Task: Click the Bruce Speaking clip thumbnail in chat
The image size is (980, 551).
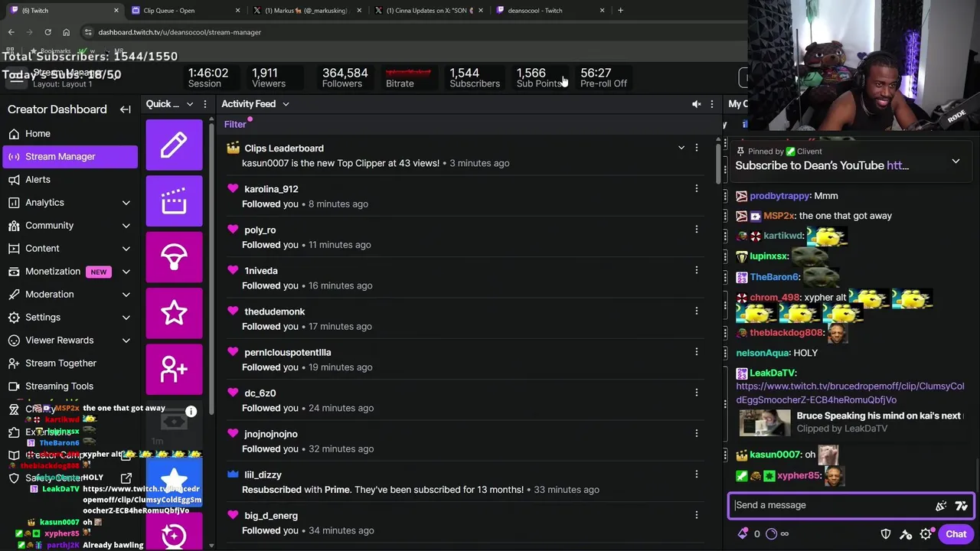Action: [x=764, y=422]
